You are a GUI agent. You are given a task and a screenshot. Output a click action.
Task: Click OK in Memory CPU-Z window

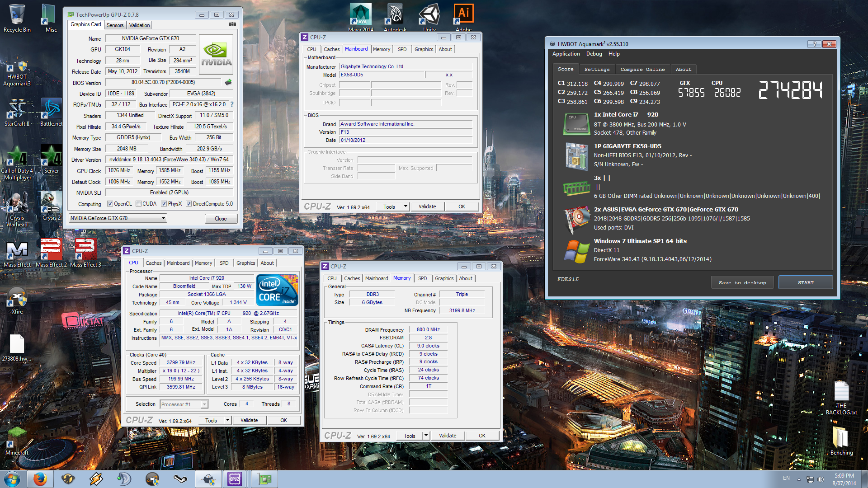point(482,436)
